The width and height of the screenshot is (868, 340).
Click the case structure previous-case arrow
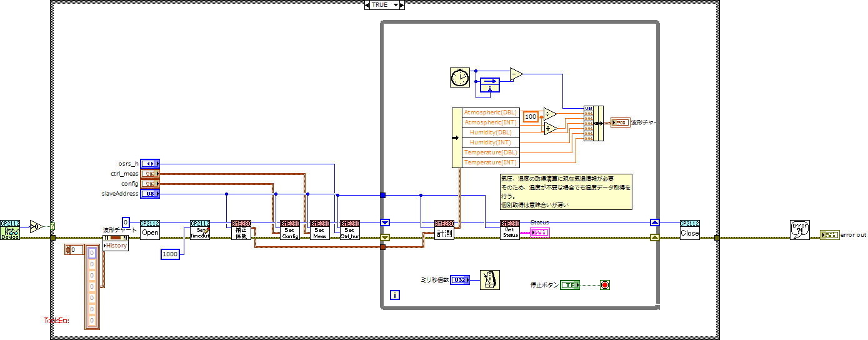pos(367,5)
